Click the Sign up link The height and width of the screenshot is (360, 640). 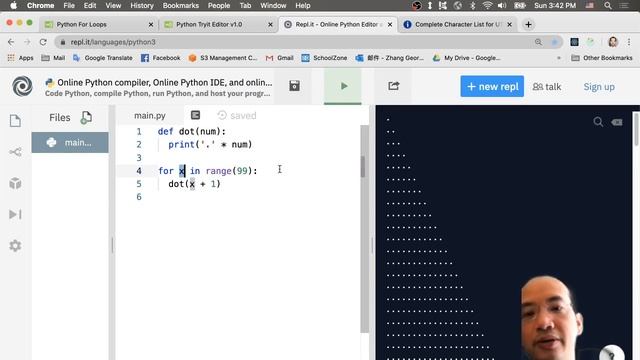[599, 87]
